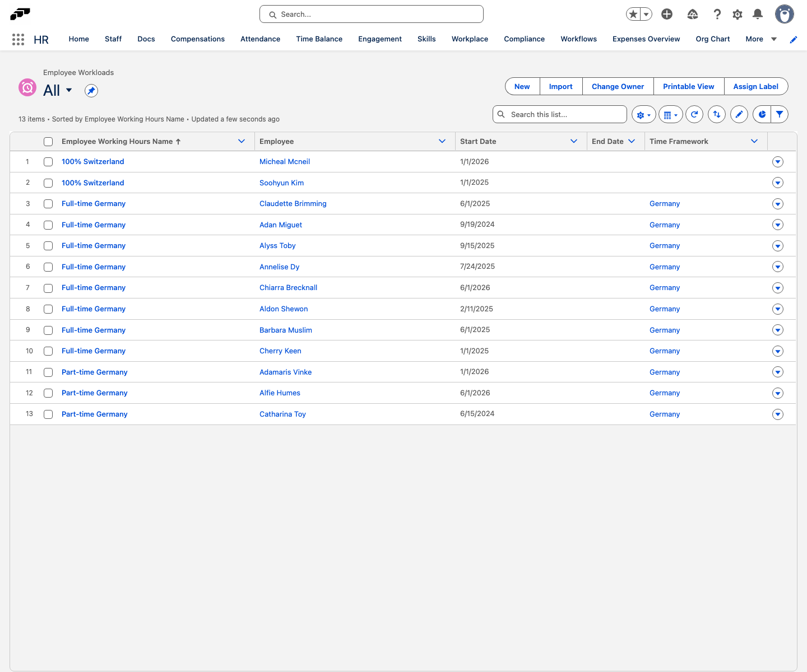
Task: Open List View Controls gear dropdown
Action: click(643, 114)
